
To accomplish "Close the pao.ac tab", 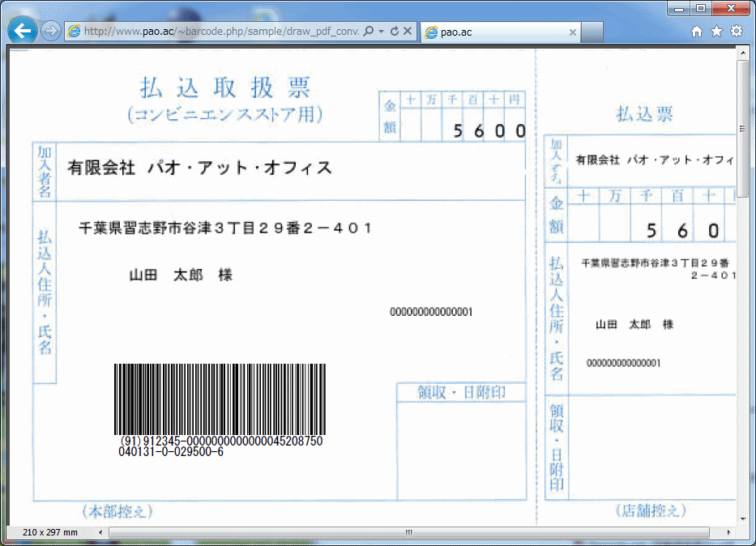I will (x=573, y=32).
